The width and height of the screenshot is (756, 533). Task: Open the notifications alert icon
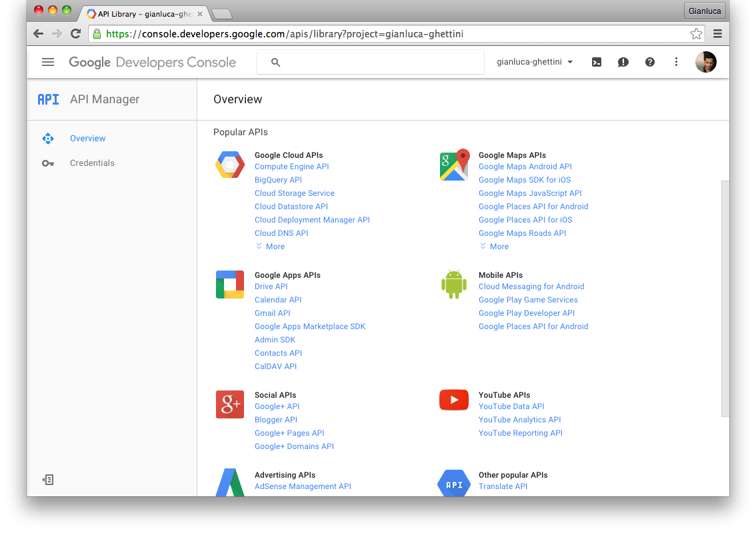pos(623,62)
